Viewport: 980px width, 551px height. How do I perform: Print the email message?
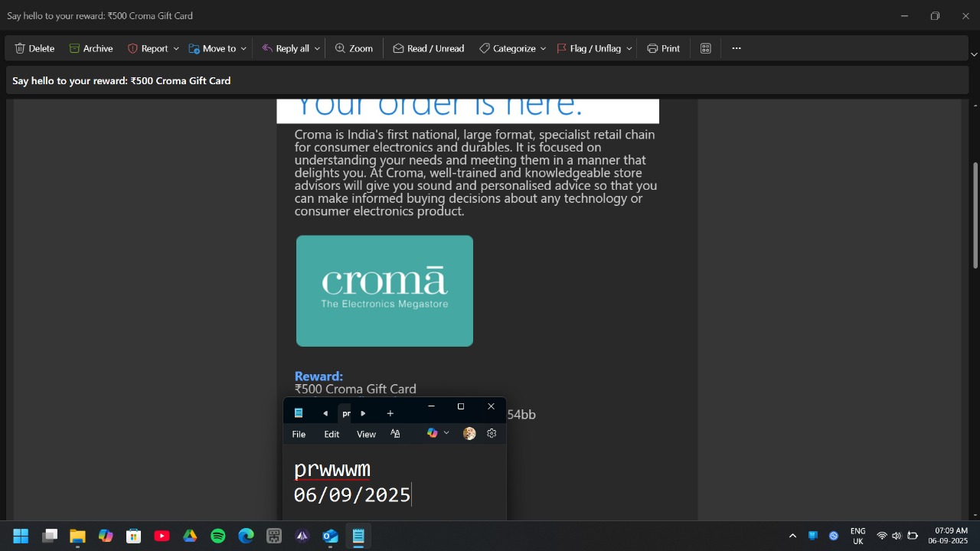tap(663, 48)
